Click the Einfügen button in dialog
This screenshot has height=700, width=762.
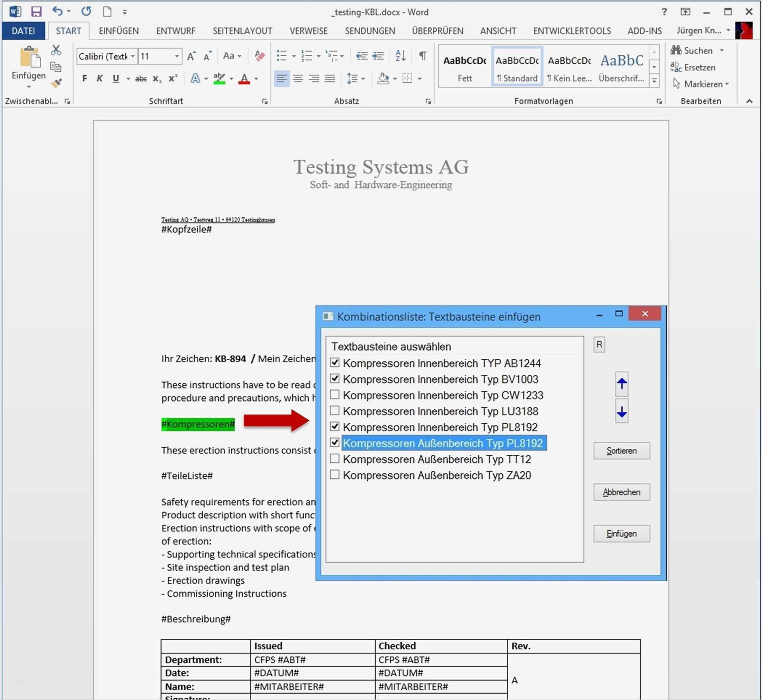(x=621, y=534)
